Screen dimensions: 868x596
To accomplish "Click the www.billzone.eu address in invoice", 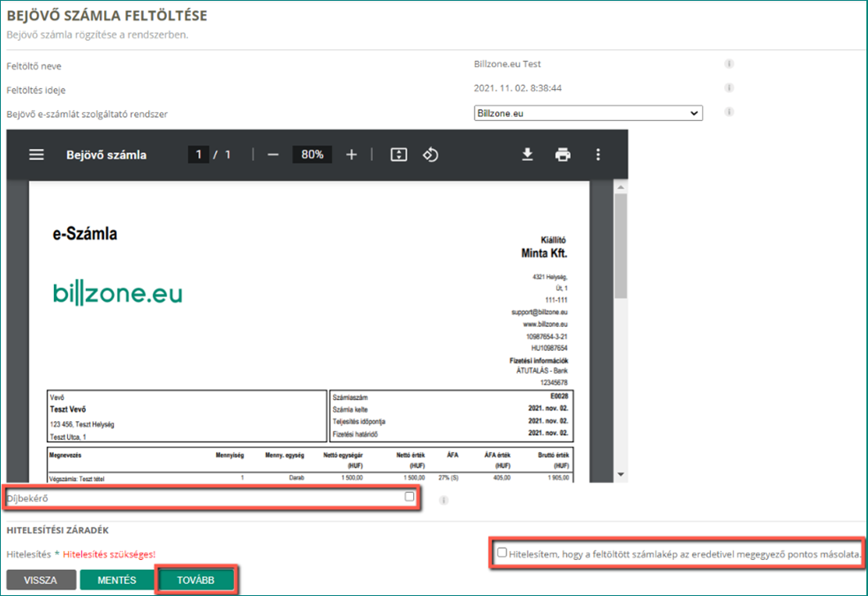I will point(546,325).
